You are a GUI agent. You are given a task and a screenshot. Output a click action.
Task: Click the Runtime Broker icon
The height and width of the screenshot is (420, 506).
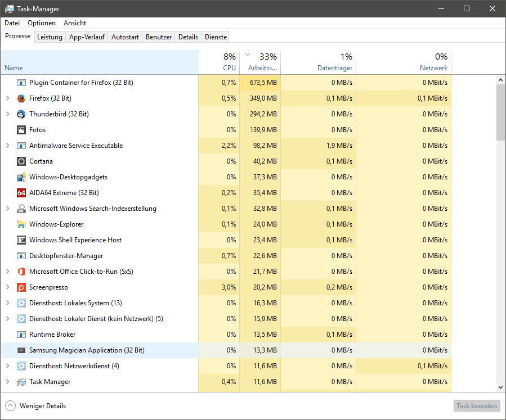tap(21, 335)
